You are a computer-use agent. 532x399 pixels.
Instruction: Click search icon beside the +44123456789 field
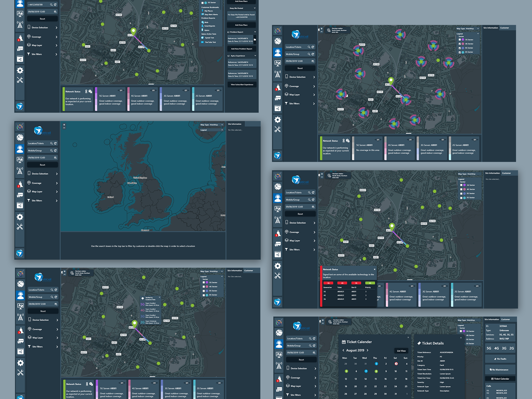coord(51,5)
